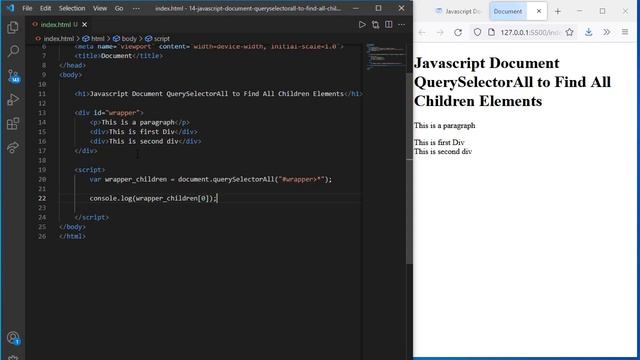
Task: Open the Extensions view in VS Code
Action: [x=13, y=123]
